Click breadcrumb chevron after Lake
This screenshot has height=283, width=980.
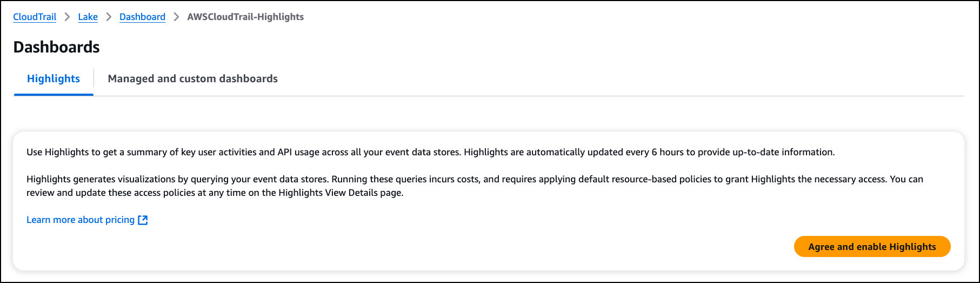109,17
